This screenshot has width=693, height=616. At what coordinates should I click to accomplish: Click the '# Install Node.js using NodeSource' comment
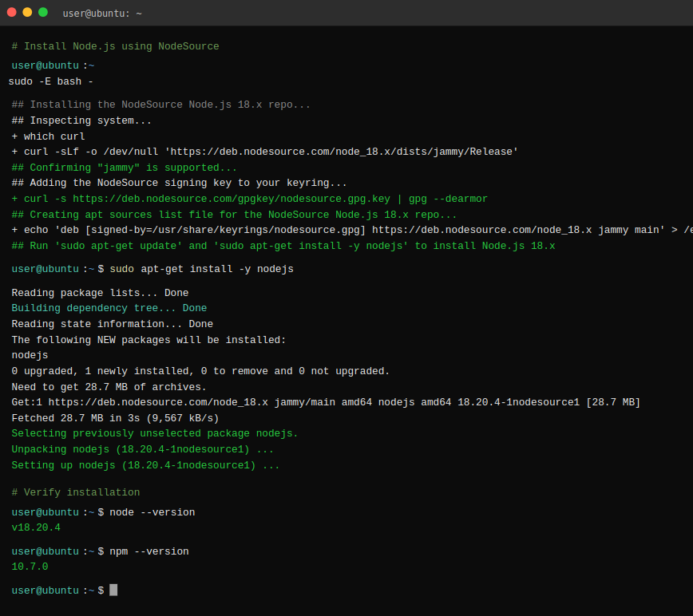coord(115,46)
